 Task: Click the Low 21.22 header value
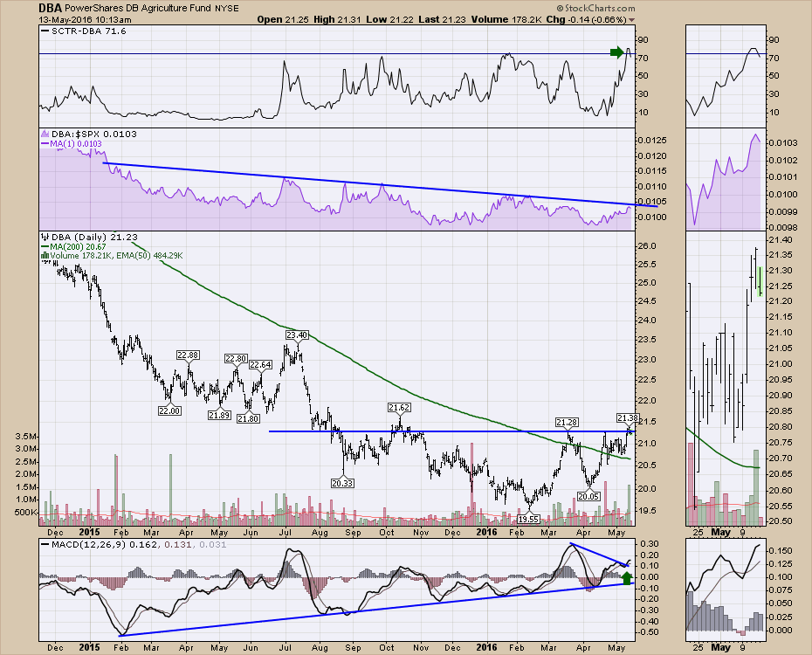tap(389, 20)
